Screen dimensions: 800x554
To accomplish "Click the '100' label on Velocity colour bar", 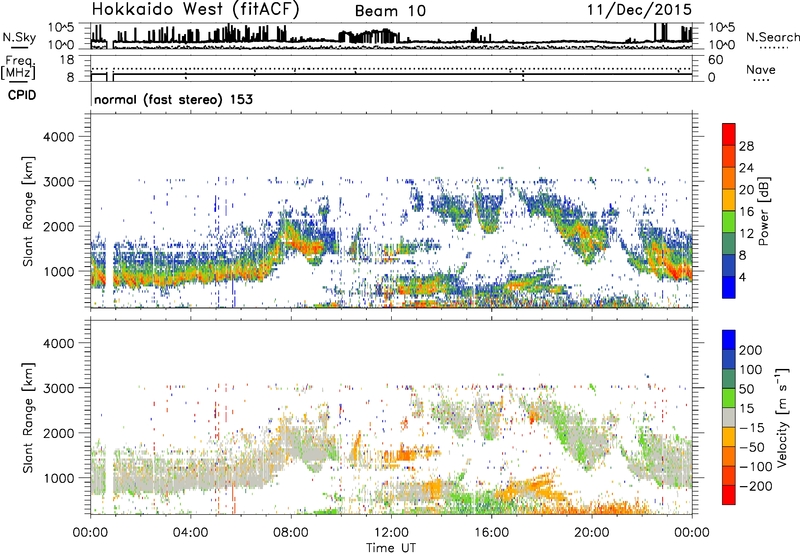I will [751, 370].
